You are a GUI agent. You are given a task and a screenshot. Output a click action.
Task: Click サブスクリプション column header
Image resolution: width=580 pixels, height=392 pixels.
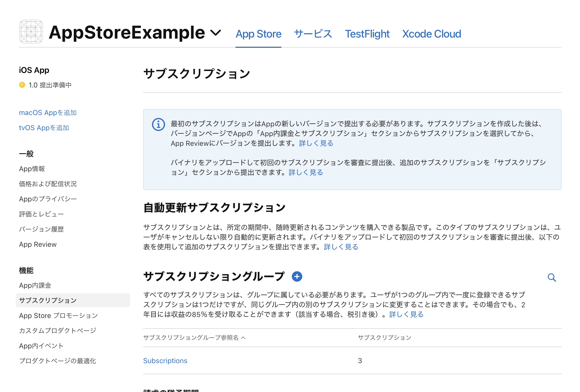click(x=384, y=338)
